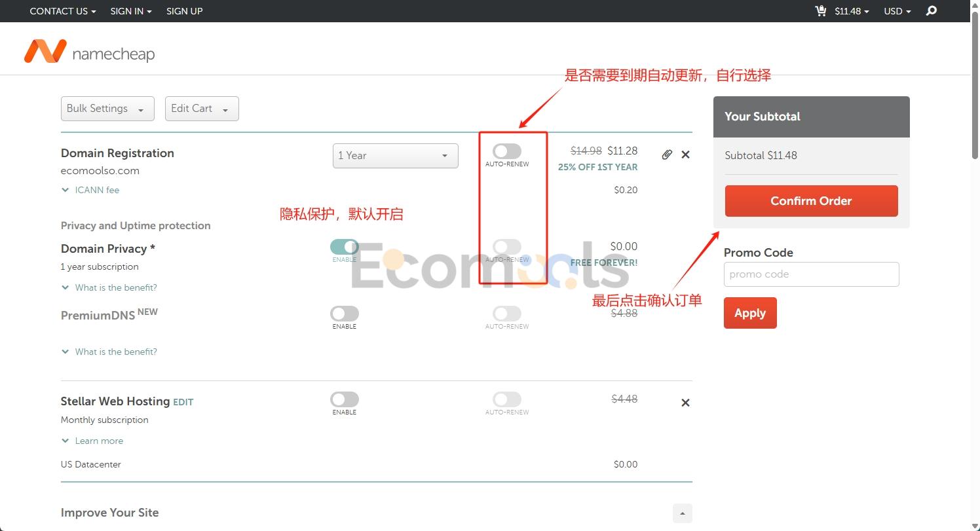Click EDIT next to Stellar Web Hosting

tap(183, 402)
